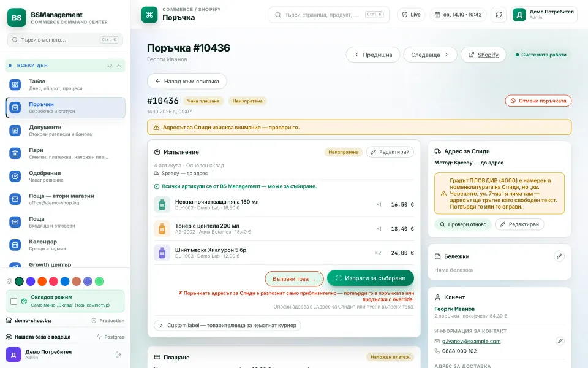Screen dimensions: 588x368
Task: Open Документи in the sidebar
Action: [66, 130]
